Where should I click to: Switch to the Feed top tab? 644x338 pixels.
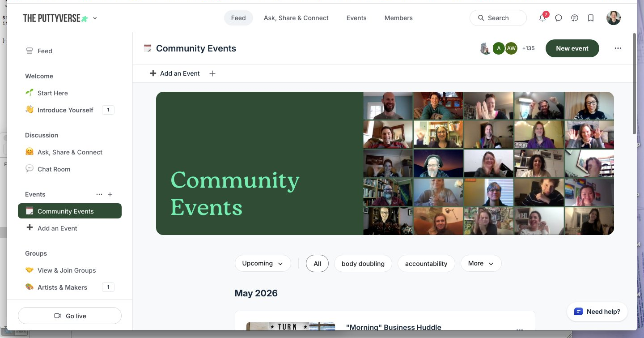[x=238, y=18]
